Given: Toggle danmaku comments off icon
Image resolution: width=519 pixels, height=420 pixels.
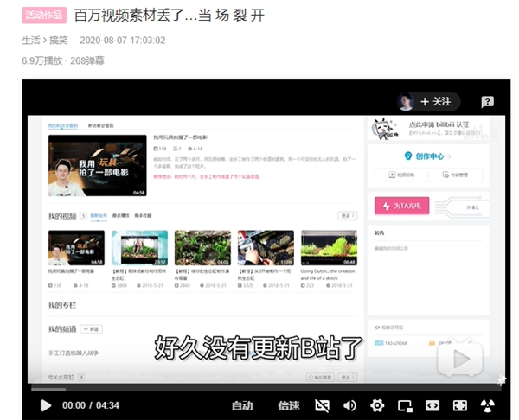Looking at the screenshot, I should tap(323, 405).
